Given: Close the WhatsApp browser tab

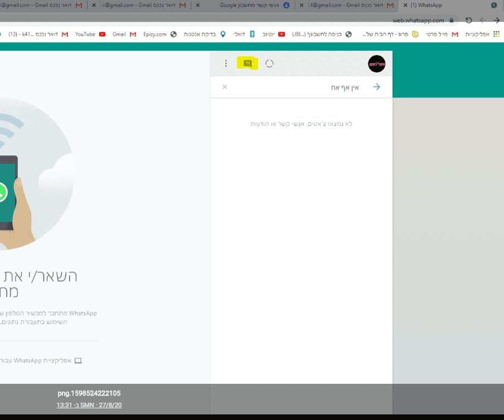Looking at the screenshot, I should point(405,5).
